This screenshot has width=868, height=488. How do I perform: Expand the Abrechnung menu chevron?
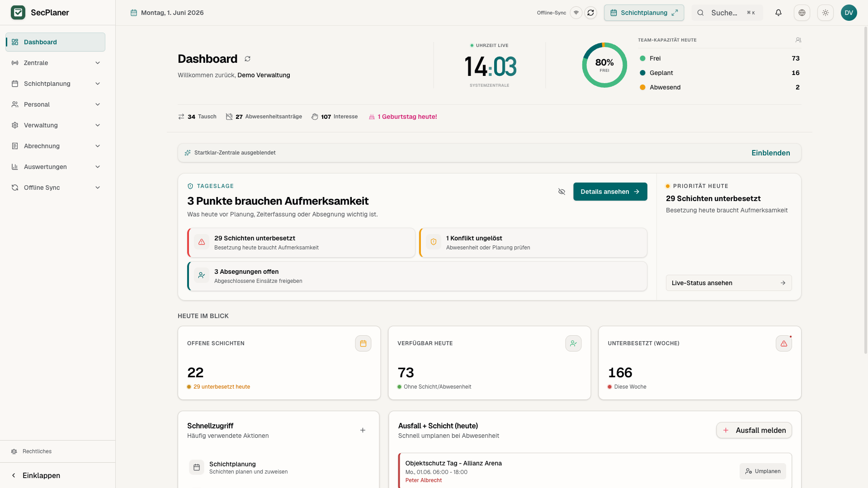click(98, 146)
